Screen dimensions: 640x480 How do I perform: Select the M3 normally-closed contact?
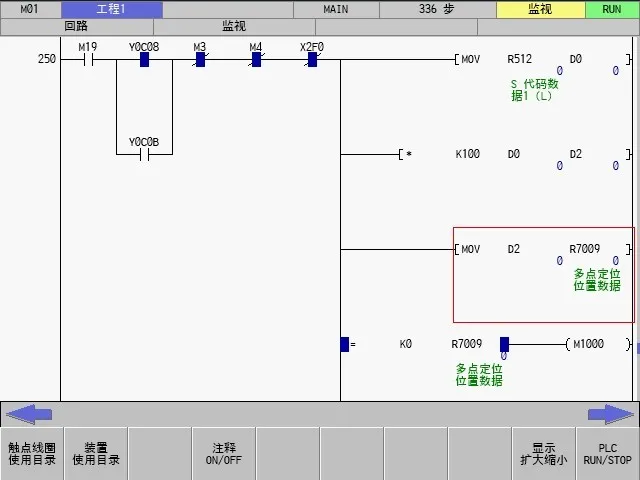coord(200,60)
